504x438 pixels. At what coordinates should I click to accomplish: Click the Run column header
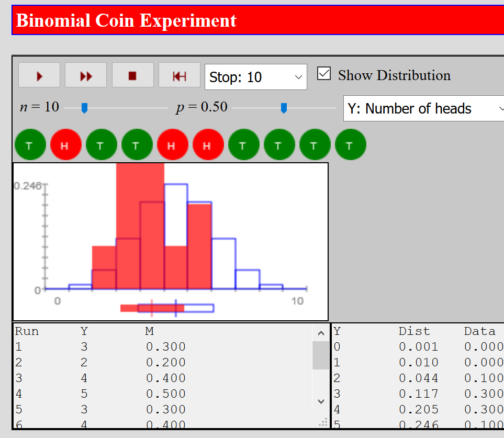coord(27,331)
